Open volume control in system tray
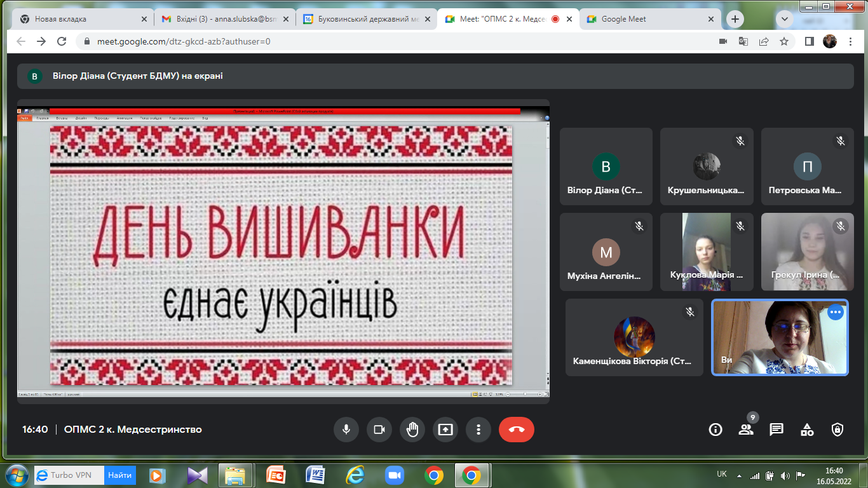Screen dimensions: 868x488 (785, 475)
